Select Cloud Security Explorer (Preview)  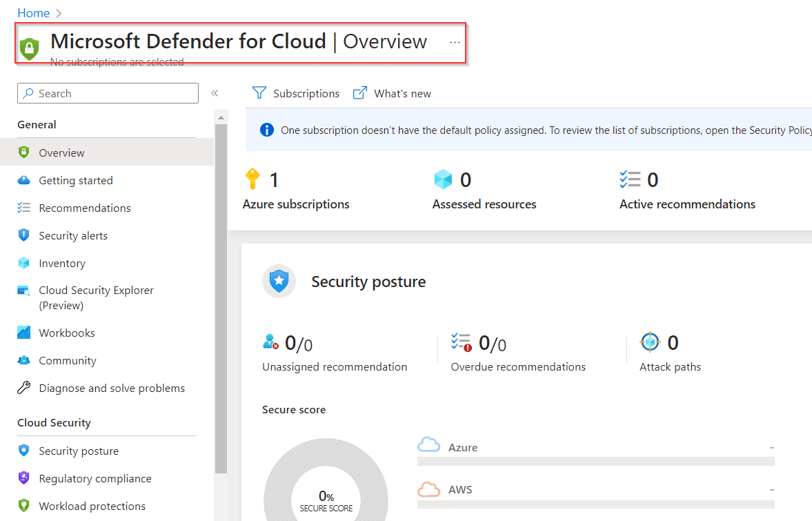pos(96,297)
